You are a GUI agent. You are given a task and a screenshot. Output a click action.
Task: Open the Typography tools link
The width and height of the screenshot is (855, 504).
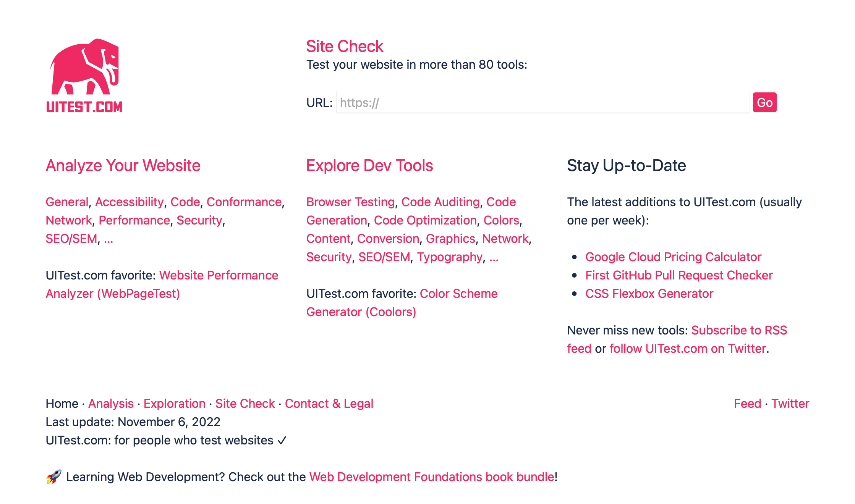pos(450,257)
